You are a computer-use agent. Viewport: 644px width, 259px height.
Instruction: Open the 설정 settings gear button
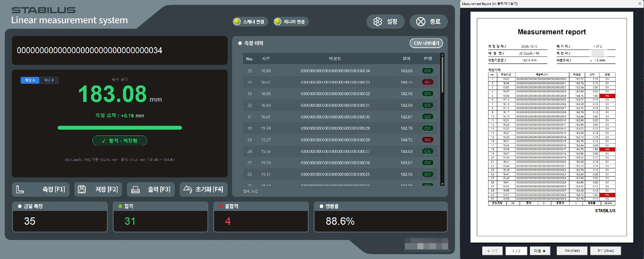click(x=385, y=22)
